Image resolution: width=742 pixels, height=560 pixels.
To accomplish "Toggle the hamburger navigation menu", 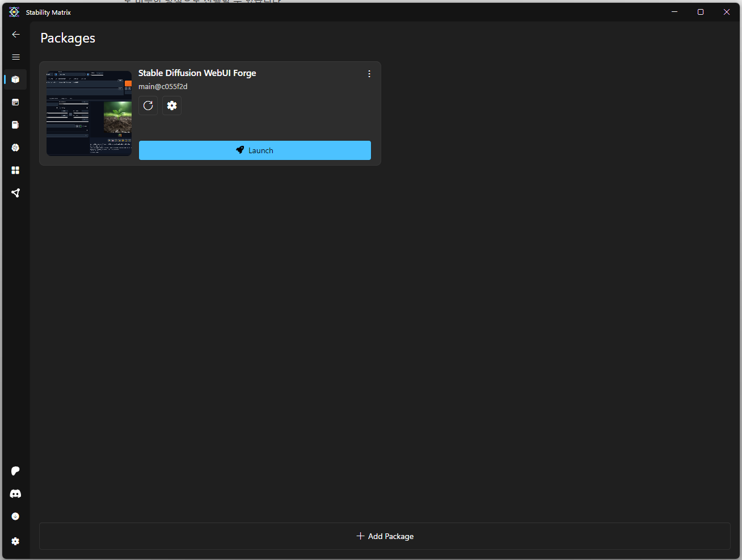I will point(16,57).
